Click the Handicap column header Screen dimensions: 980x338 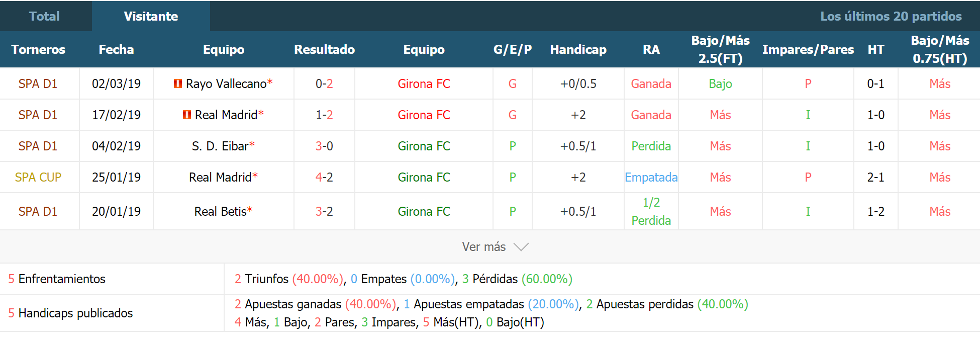coord(578,49)
